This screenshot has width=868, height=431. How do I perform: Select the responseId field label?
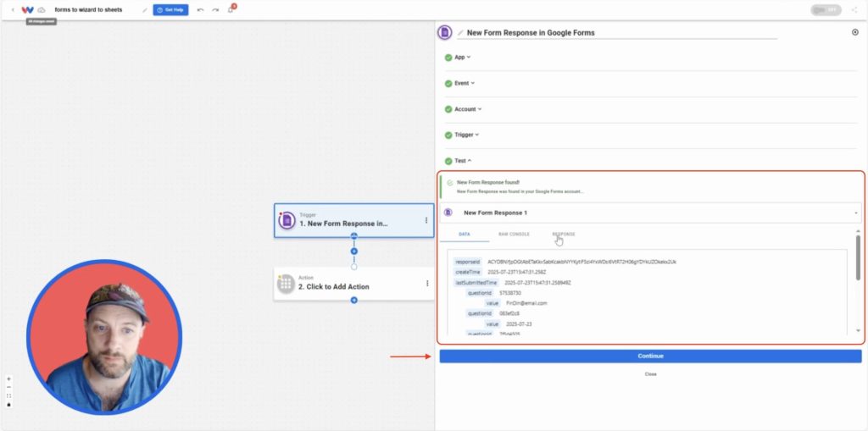pos(467,262)
